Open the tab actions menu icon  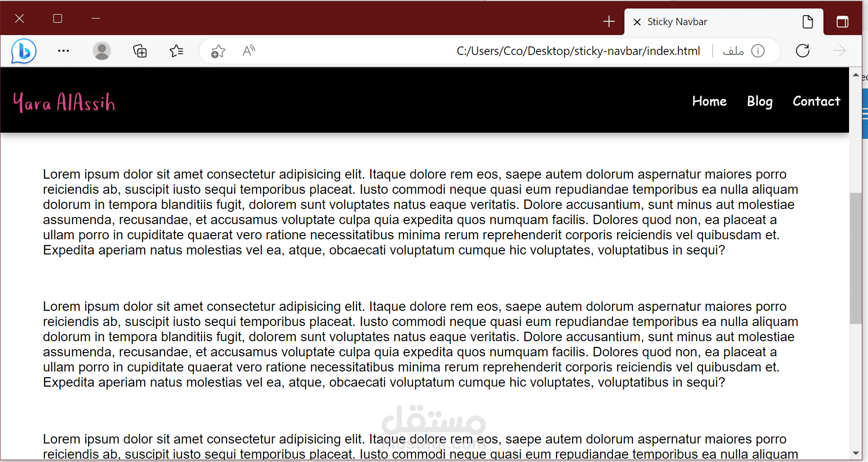click(x=842, y=22)
